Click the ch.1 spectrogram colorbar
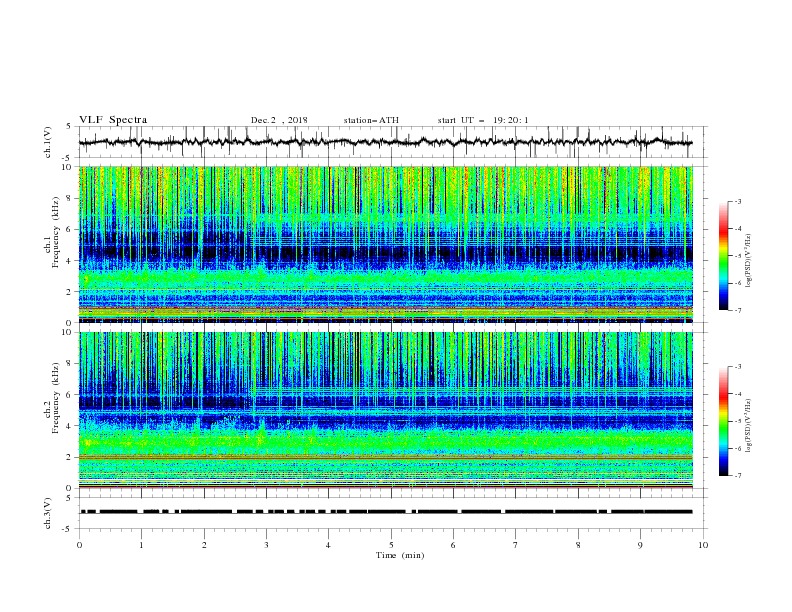 tap(724, 256)
